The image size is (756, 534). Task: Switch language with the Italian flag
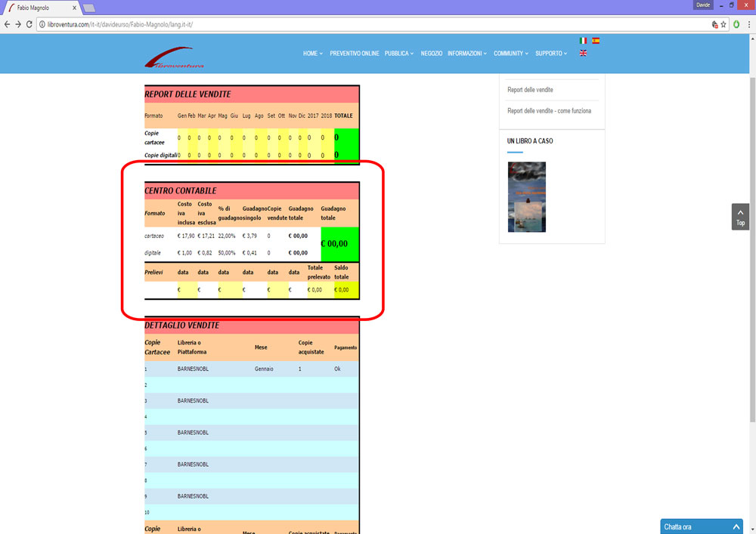coord(583,41)
